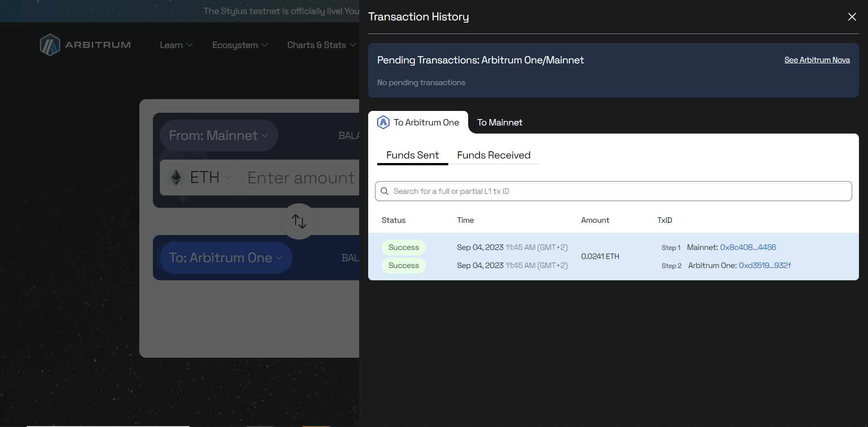The height and width of the screenshot is (427, 868).
Task: Click the search magnifier icon
Action: click(x=384, y=191)
